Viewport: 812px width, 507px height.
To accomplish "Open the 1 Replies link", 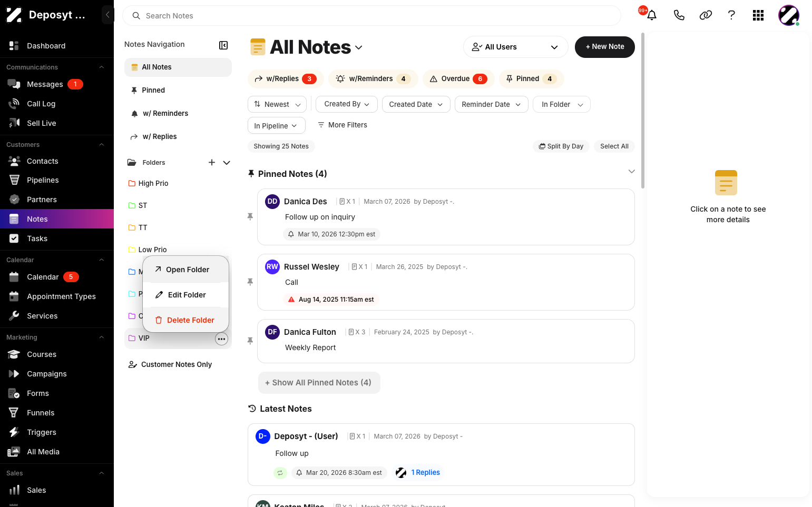I will point(426,473).
